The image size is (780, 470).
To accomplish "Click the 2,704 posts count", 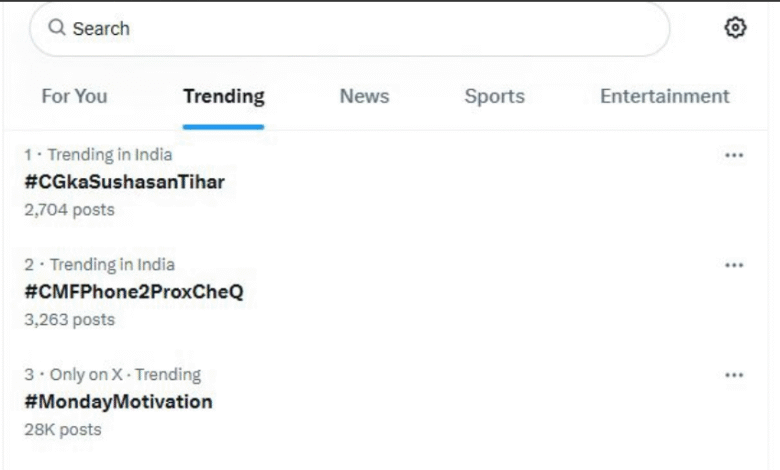I will (x=69, y=210).
